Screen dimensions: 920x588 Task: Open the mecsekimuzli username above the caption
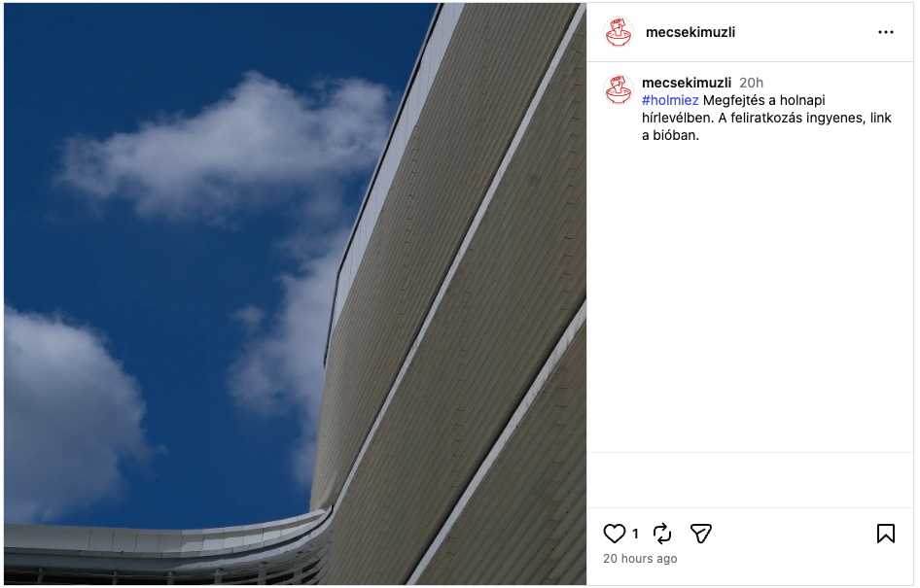click(687, 83)
